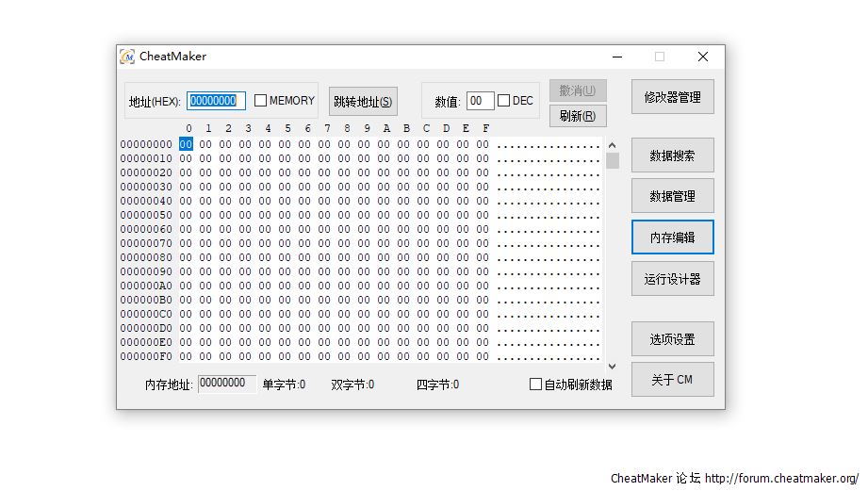
Task: Open the 运行设计器 section
Action: [x=672, y=279]
